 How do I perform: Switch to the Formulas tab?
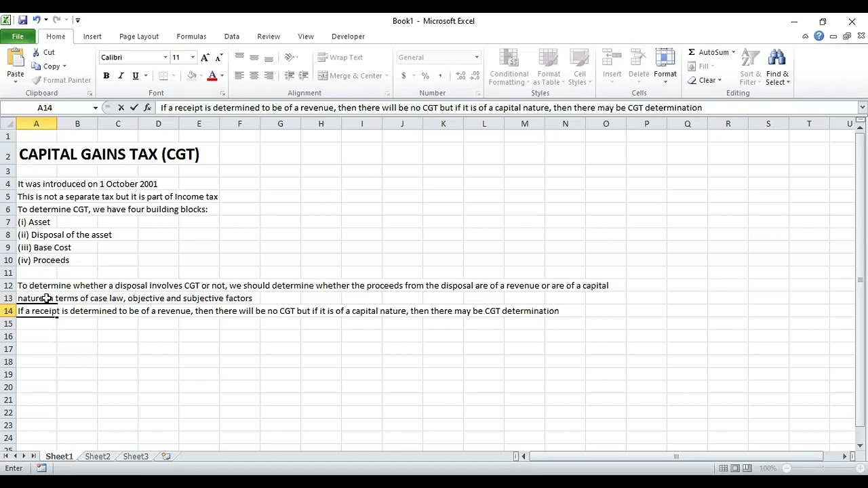[x=191, y=37]
